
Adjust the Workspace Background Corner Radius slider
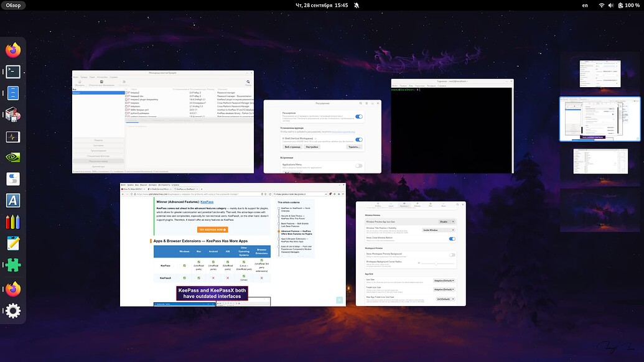tap(436, 264)
